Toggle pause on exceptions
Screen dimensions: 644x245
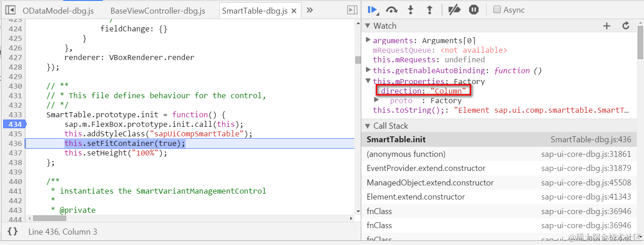tap(474, 10)
